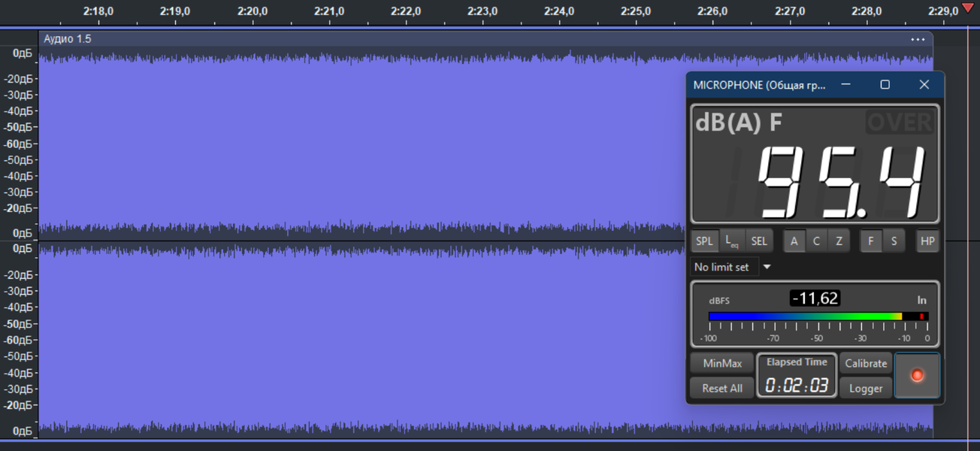This screenshot has height=451, width=980.
Task: Click the 2:26,0 mark on the timeline
Action: (712, 11)
